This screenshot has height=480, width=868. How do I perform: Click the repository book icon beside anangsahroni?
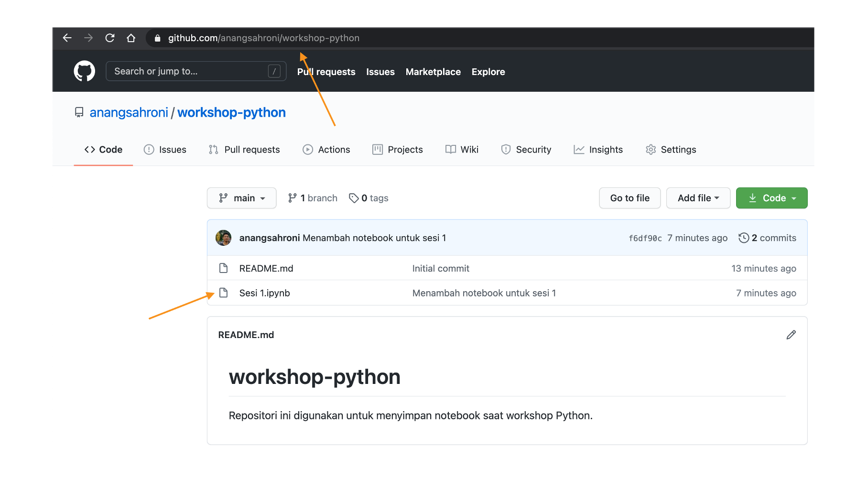click(79, 112)
